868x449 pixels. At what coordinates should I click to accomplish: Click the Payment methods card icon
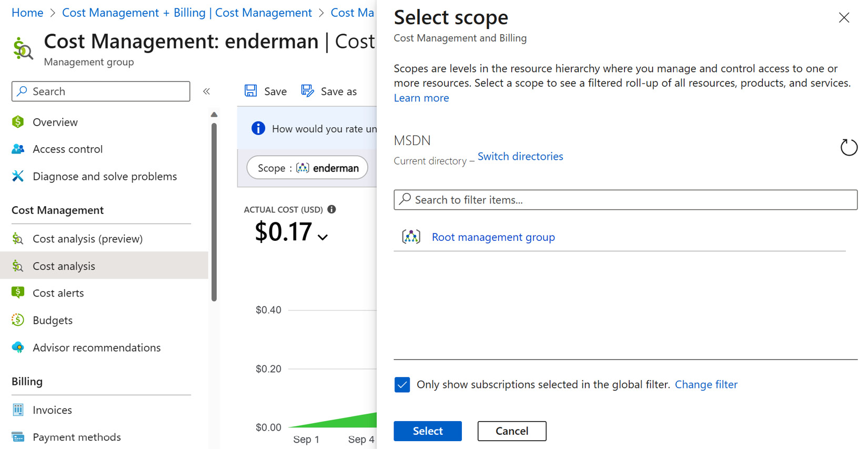point(18,437)
